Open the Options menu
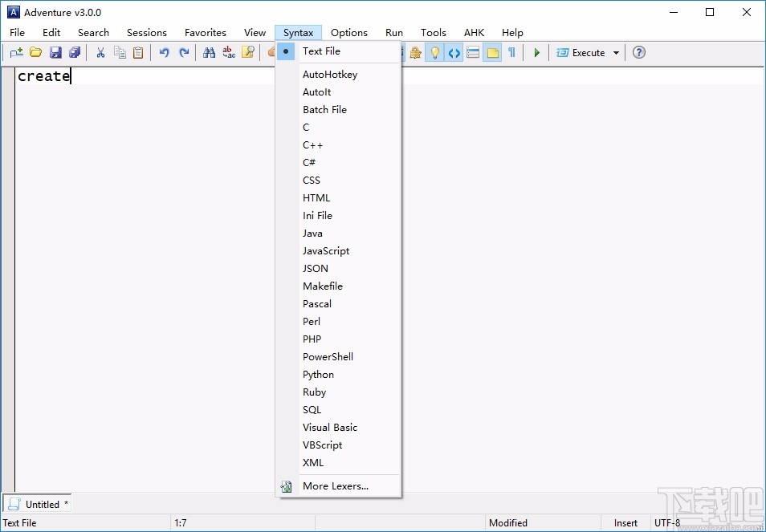Screen dimensions: 766x532 click(348, 33)
